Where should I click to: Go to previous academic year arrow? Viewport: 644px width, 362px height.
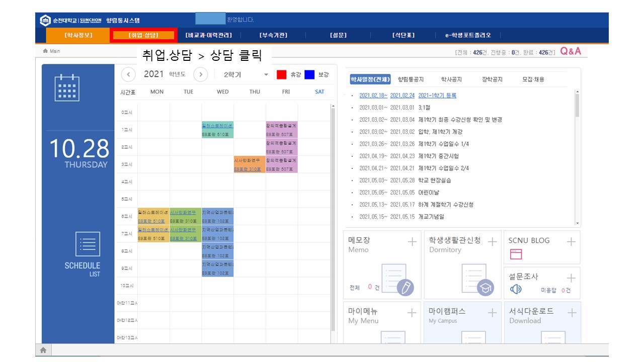(128, 74)
